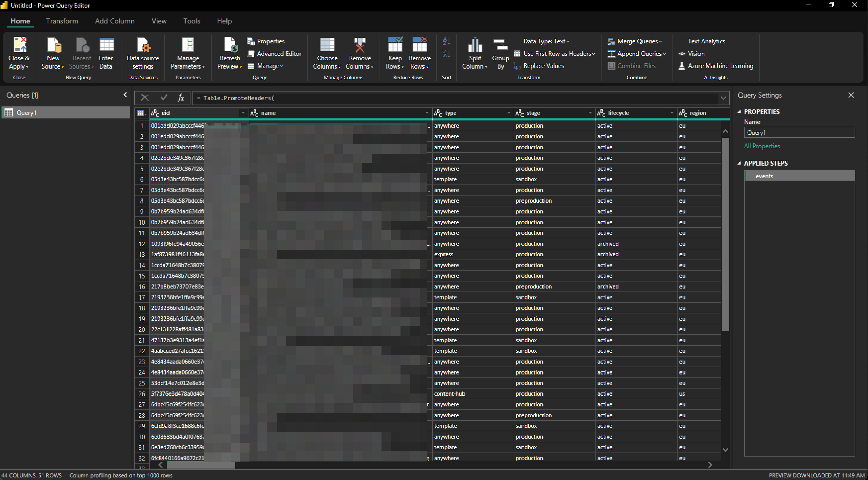This screenshot has height=480, width=868.
Task: Click the Remove Rows icon
Action: point(419,45)
